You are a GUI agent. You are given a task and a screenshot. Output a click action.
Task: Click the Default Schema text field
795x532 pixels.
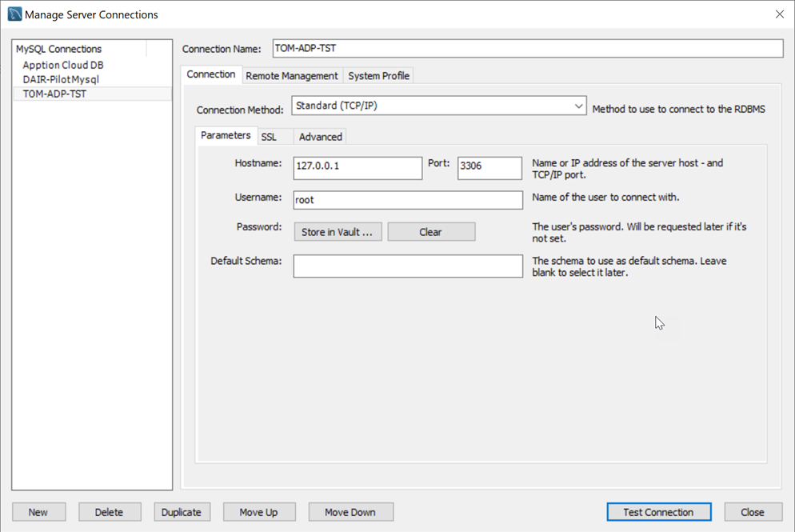(407, 266)
